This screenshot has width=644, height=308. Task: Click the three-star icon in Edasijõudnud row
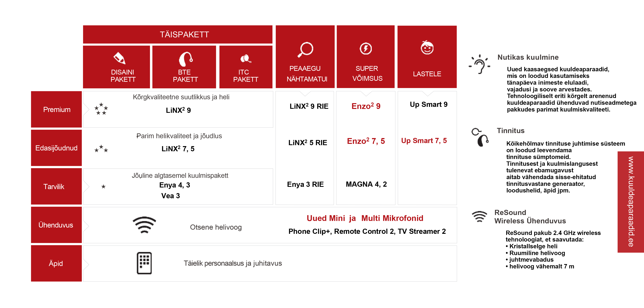(x=101, y=149)
